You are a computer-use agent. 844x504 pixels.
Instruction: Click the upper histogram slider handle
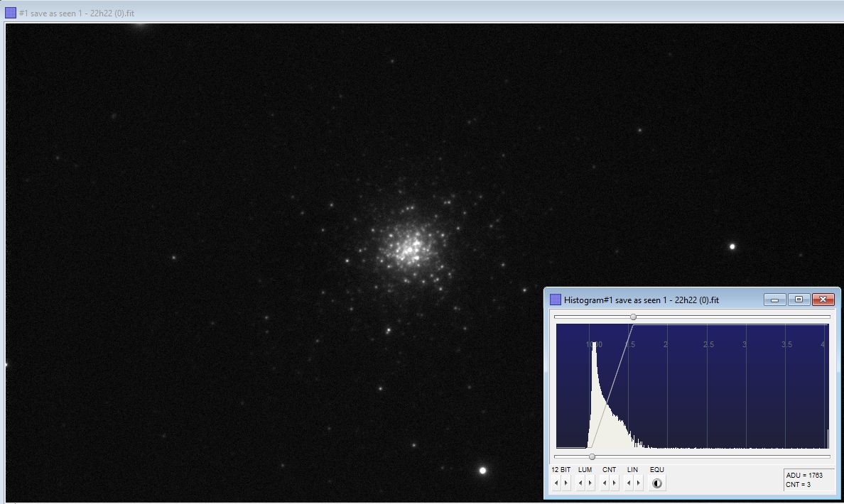[633, 317]
